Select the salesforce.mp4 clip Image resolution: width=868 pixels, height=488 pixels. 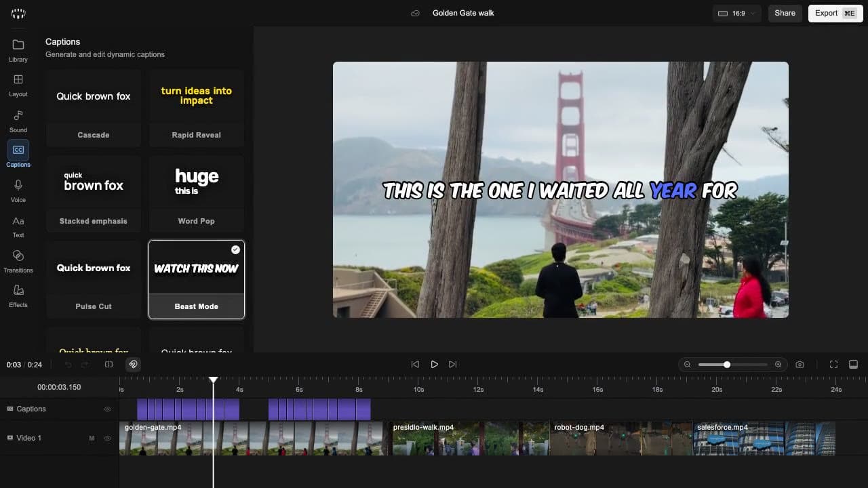[764, 438]
